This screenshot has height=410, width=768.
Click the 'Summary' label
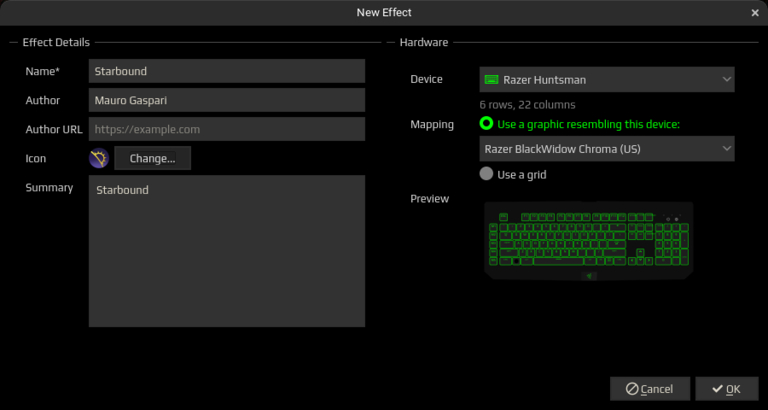[x=49, y=188]
